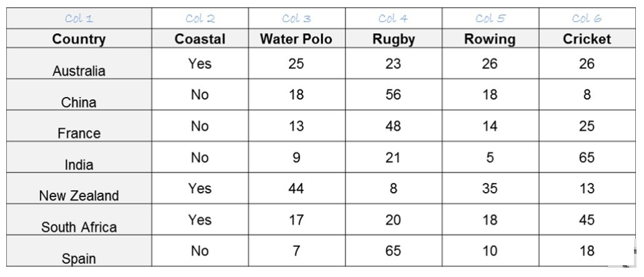
Task: Select the Rugby header cell
Action: coord(394,39)
